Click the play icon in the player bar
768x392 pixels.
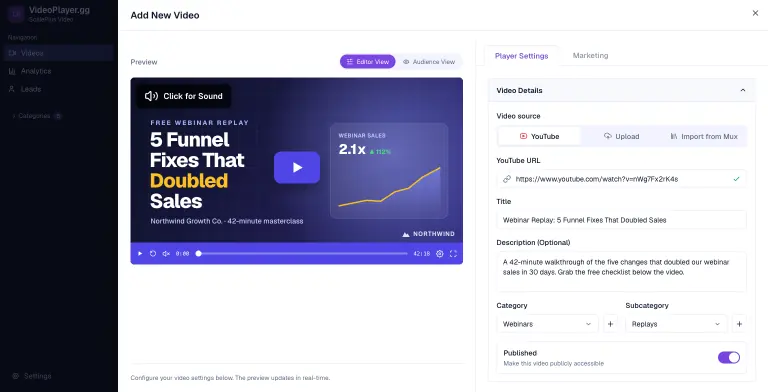click(140, 254)
